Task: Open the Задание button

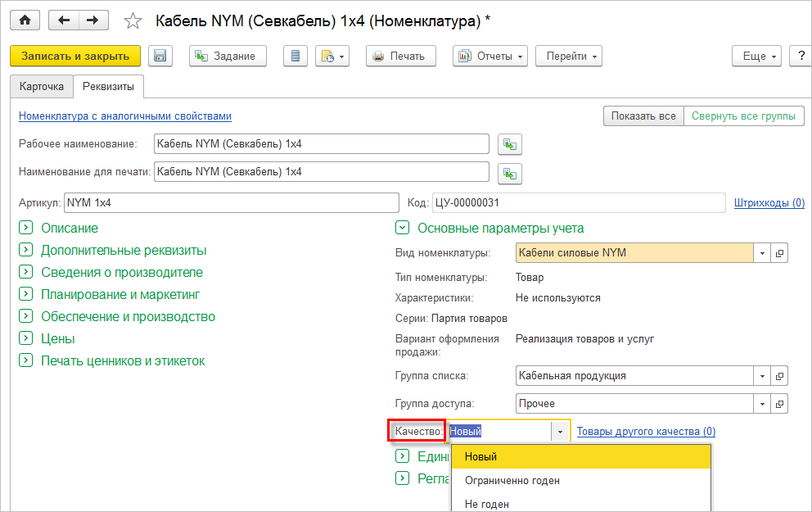Action: click(228, 56)
